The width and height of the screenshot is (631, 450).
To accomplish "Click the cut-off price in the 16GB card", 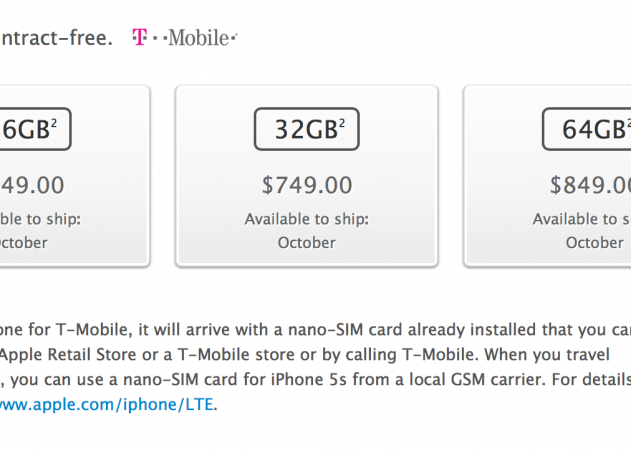I will [32, 185].
